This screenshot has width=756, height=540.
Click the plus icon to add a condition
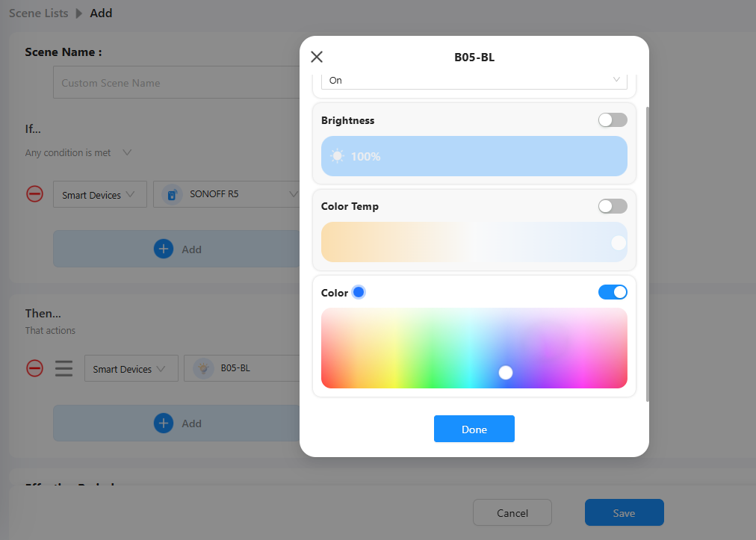pos(163,249)
